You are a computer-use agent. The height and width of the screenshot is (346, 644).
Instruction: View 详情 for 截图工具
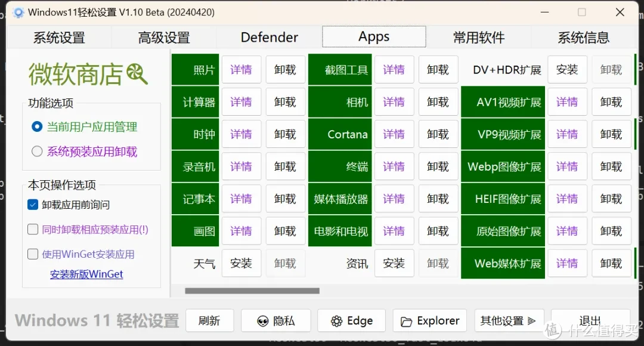394,69
